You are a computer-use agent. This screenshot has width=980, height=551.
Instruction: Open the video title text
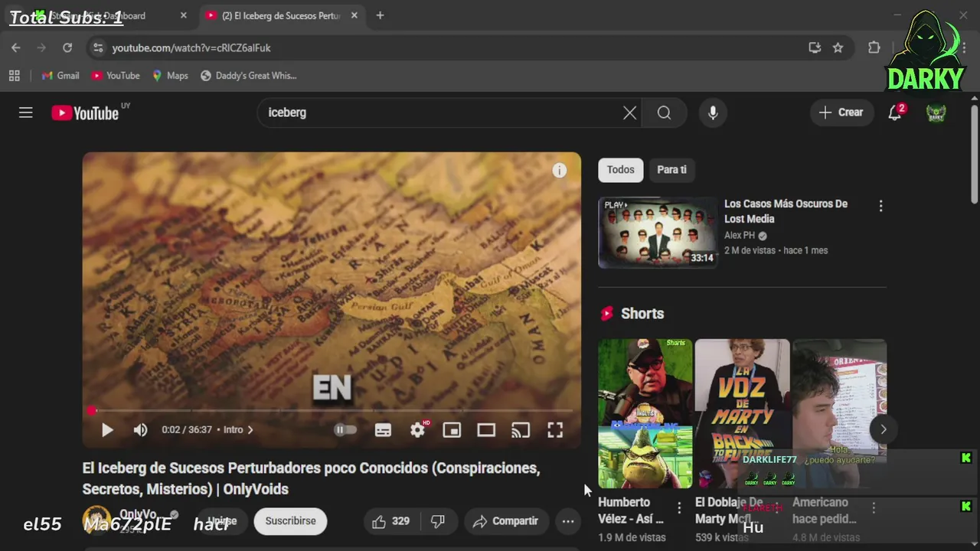311,478
